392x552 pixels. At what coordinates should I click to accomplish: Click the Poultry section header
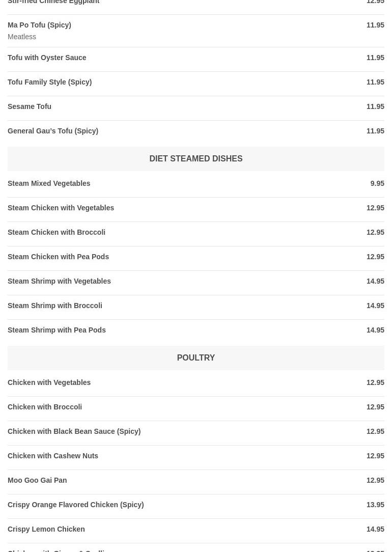(x=195, y=357)
